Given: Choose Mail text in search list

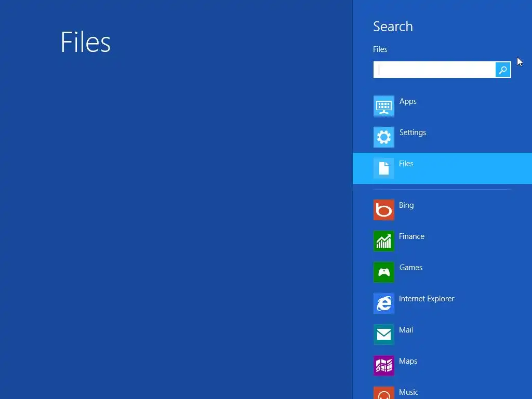Looking at the screenshot, I should click(406, 330).
